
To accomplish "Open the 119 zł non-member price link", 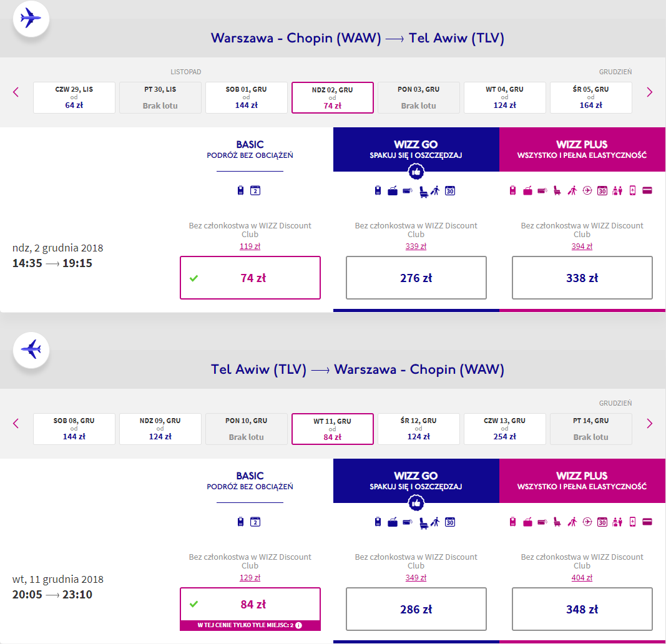I will click(250, 246).
